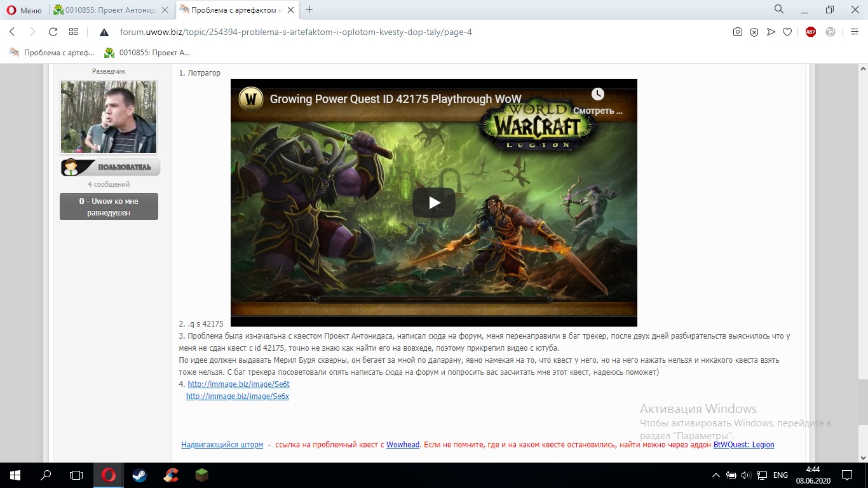Open the search tabs magnifier icon
The image size is (868, 488).
778,10
